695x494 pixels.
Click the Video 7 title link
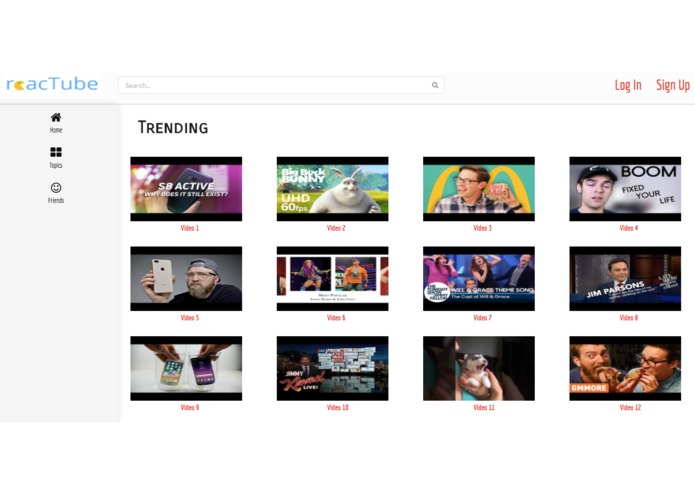(482, 318)
